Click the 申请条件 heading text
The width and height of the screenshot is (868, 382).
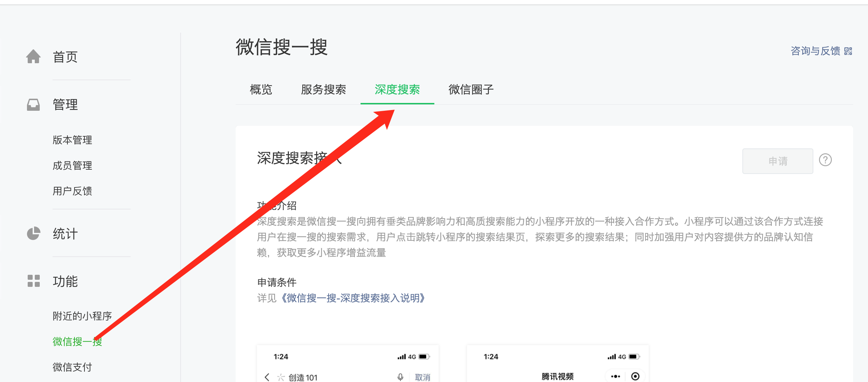[x=277, y=282]
